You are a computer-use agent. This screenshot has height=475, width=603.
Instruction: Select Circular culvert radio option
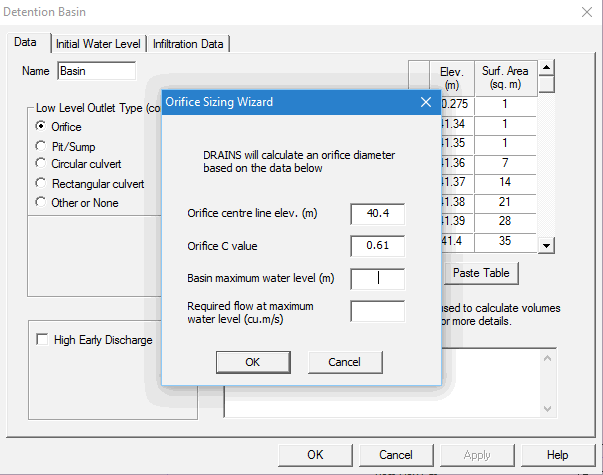[41, 165]
